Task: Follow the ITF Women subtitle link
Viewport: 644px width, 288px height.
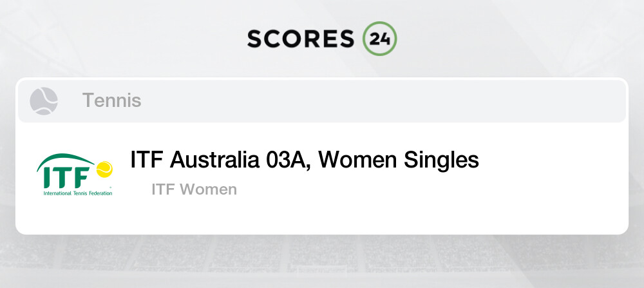Action: point(194,189)
